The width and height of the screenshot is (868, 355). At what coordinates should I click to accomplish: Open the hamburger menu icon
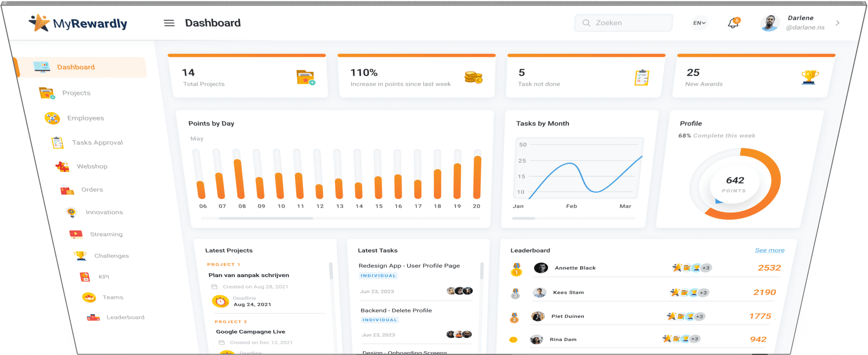169,23
